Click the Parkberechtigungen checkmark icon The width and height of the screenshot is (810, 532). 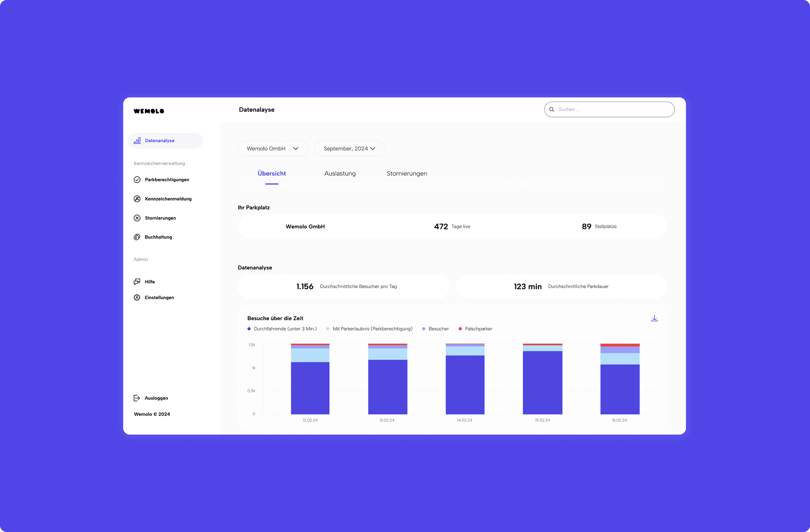coord(137,180)
